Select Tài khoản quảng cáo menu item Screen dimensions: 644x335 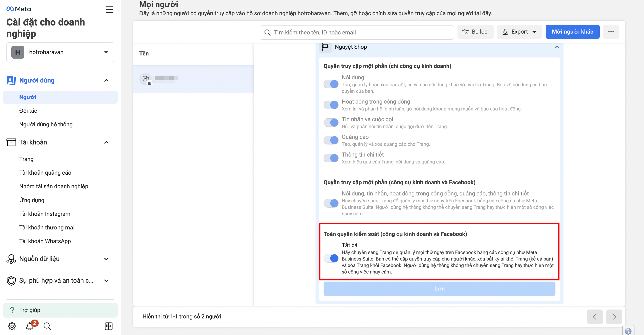click(45, 172)
